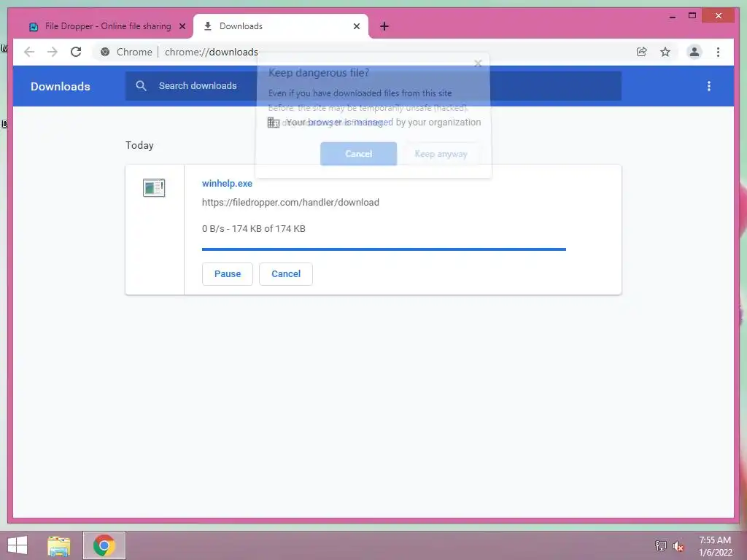
Task: Select the Downloads tab
Action: coord(281,26)
